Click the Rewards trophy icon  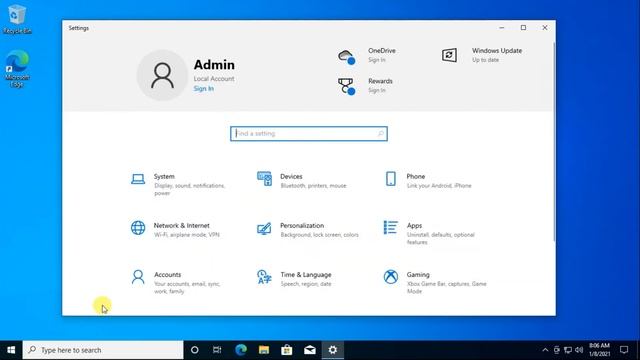[x=347, y=87]
